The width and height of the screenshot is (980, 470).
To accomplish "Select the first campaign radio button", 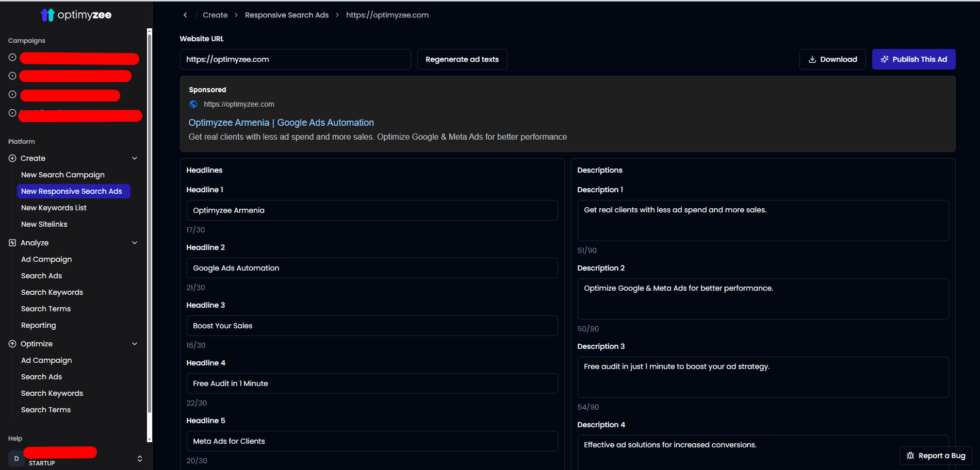I will click(11, 57).
